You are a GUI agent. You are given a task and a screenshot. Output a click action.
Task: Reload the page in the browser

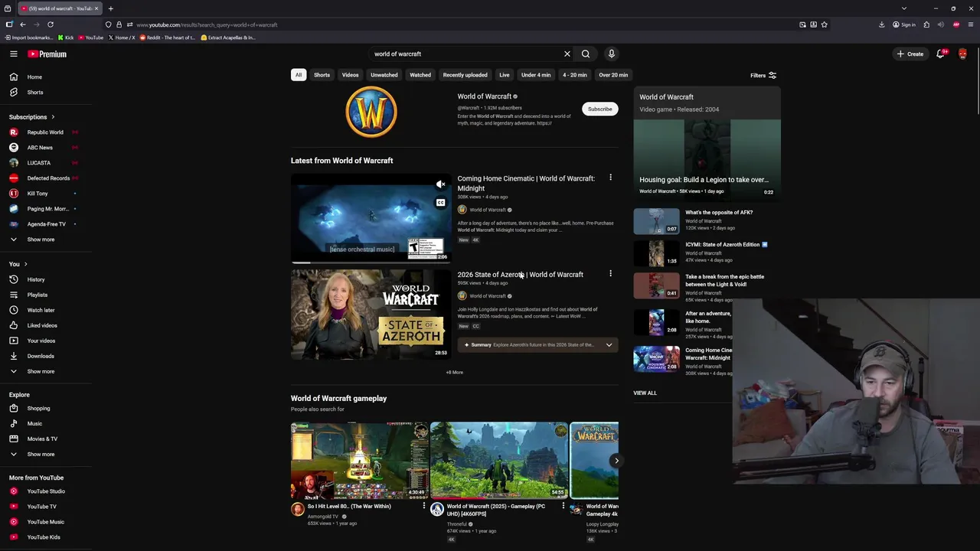tap(51, 24)
